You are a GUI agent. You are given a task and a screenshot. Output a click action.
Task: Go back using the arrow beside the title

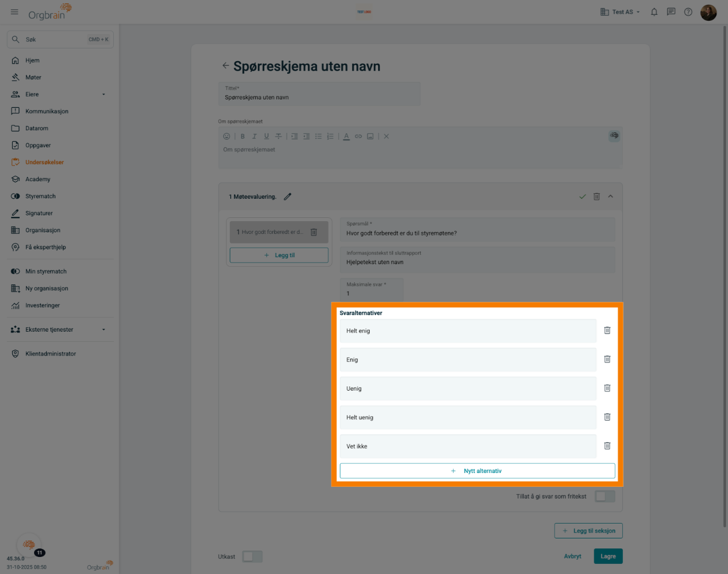pos(225,66)
